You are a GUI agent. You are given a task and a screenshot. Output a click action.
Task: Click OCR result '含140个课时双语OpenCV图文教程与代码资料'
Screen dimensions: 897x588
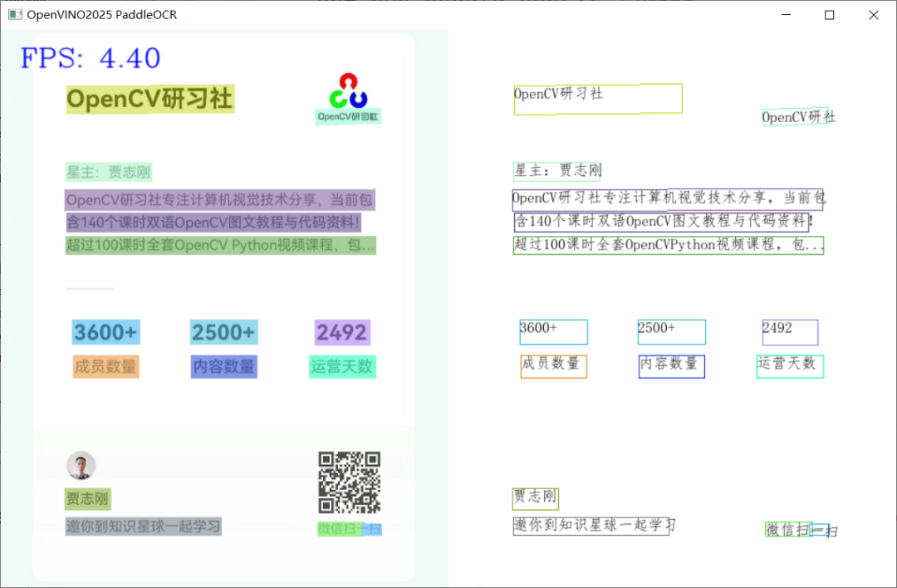coord(662,222)
